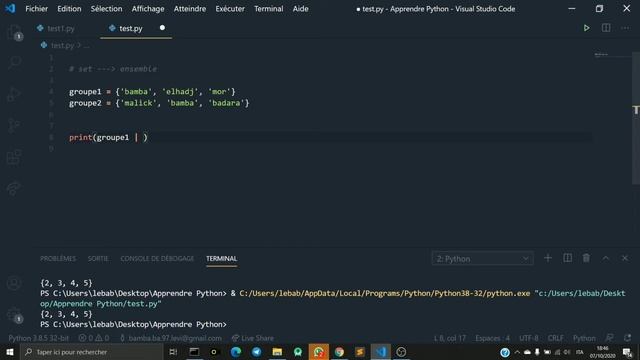Viewport: 640px width, 360px height.
Task: Open the Explorer view in the activity bar
Action: 14,32
